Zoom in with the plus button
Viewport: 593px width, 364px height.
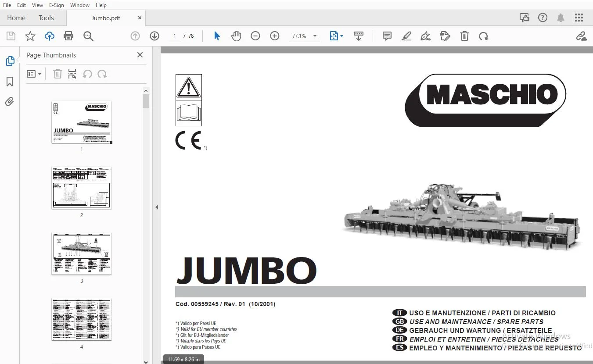(275, 36)
